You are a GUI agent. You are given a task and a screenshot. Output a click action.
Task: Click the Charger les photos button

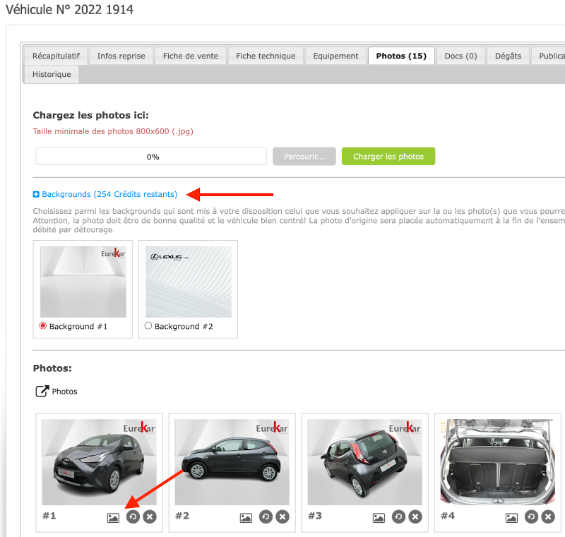coord(388,156)
